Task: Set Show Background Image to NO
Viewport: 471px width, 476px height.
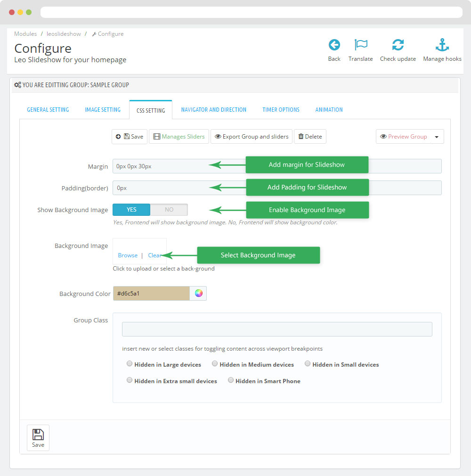Action: click(x=169, y=210)
